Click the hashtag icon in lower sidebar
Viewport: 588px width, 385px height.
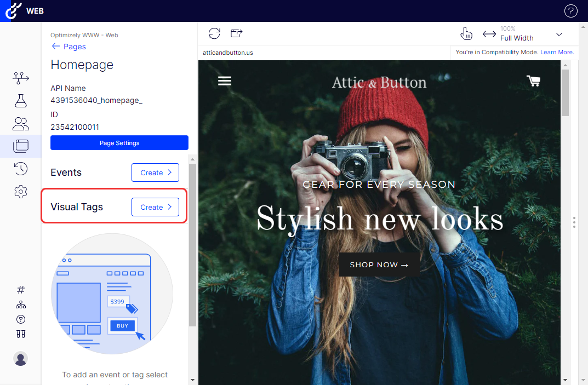coord(21,290)
